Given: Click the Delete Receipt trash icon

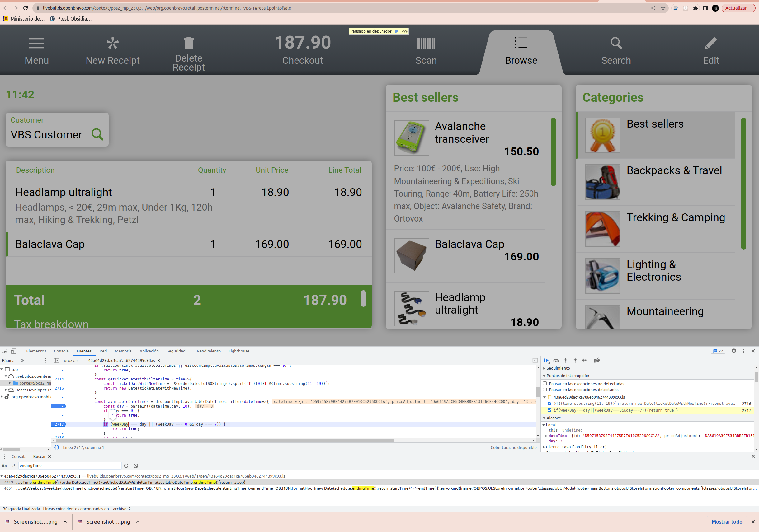Looking at the screenshot, I should pyautogui.click(x=188, y=43).
